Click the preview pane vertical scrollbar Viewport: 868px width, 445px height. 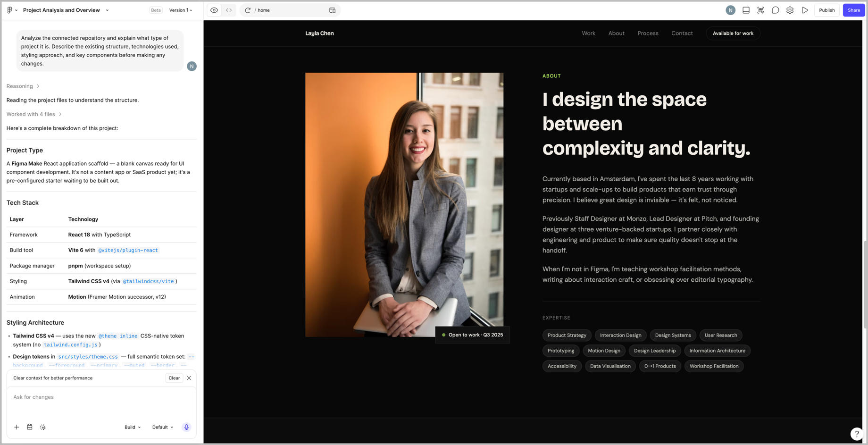pyautogui.click(x=865, y=284)
